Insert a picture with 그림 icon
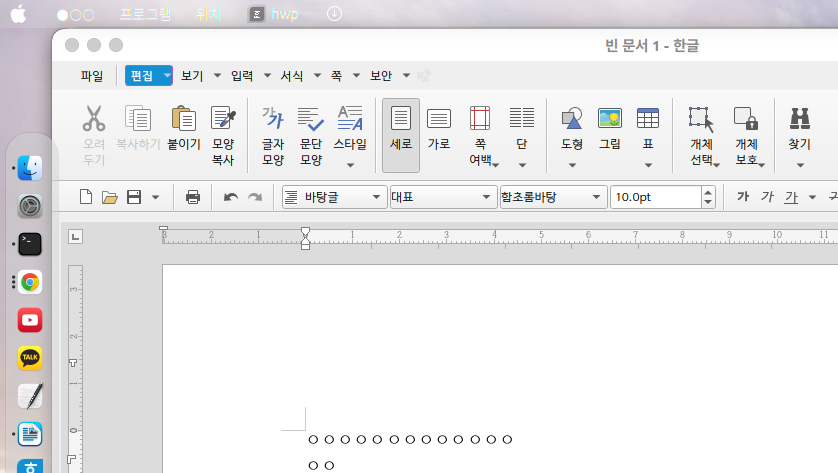Image resolution: width=838 pixels, height=473 pixels. click(610, 118)
